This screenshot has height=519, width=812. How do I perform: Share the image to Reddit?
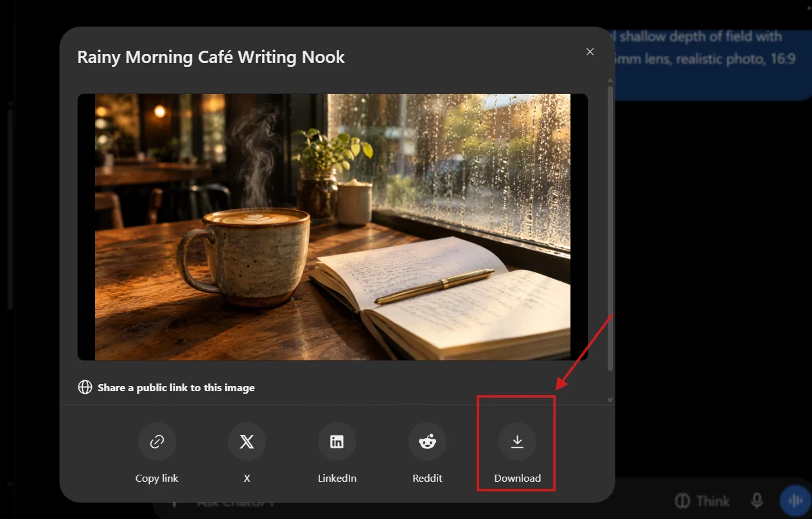(427, 441)
